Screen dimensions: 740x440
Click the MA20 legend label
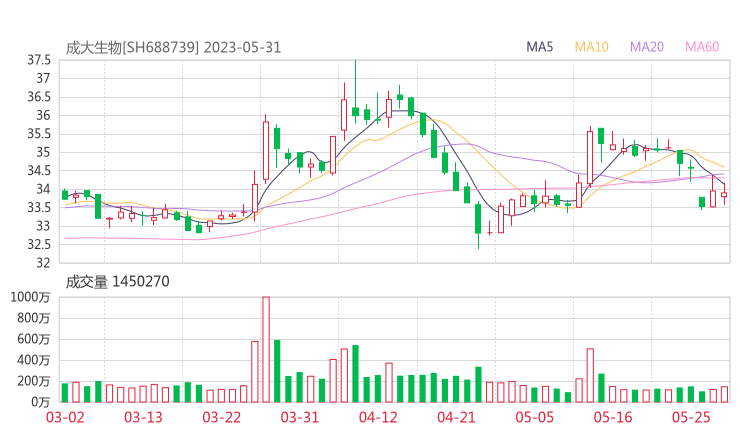[647, 47]
